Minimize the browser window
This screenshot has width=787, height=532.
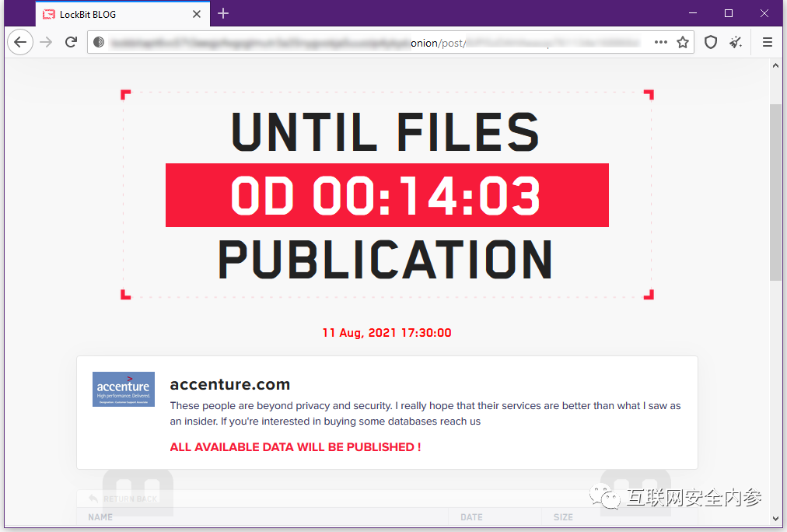[x=693, y=13]
